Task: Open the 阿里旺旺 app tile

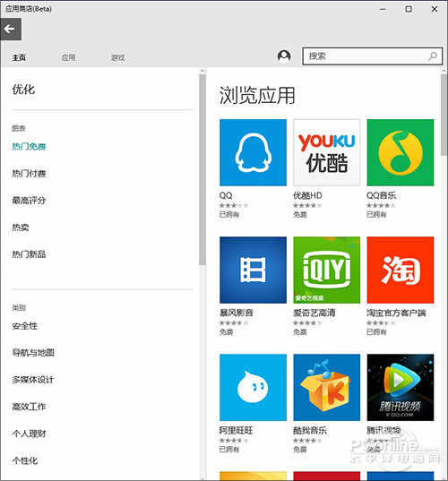Action: coord(254,388)
